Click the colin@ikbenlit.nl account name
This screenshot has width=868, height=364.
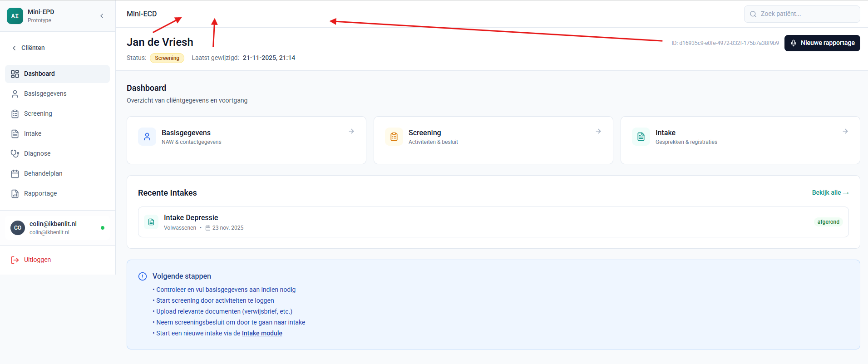pos(53,224)
